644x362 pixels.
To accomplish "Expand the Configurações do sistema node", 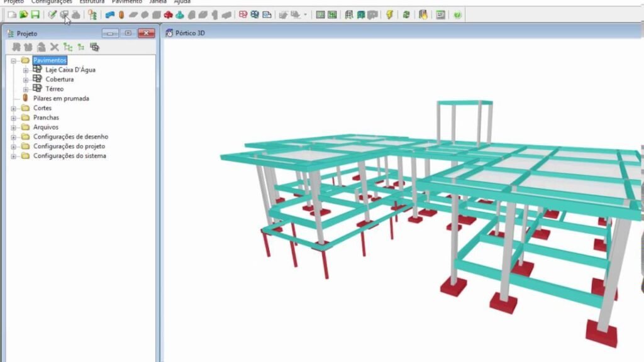I will [14, 156].
